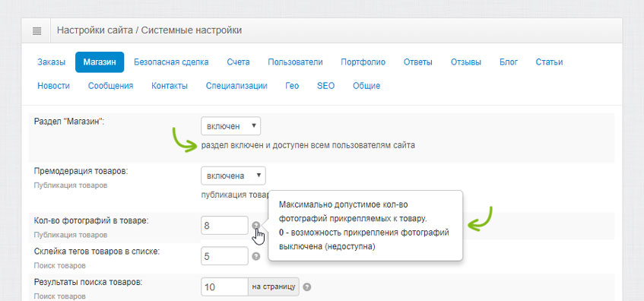Go to the Блог tab
The image size is (644, 301).
(x=509, y=62)
